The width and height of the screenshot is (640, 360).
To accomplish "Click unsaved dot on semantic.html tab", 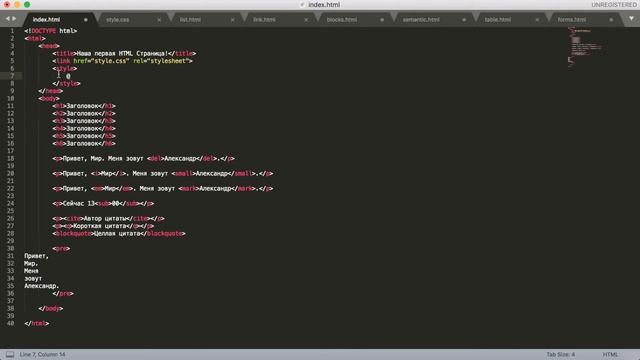I will [464, 20].
